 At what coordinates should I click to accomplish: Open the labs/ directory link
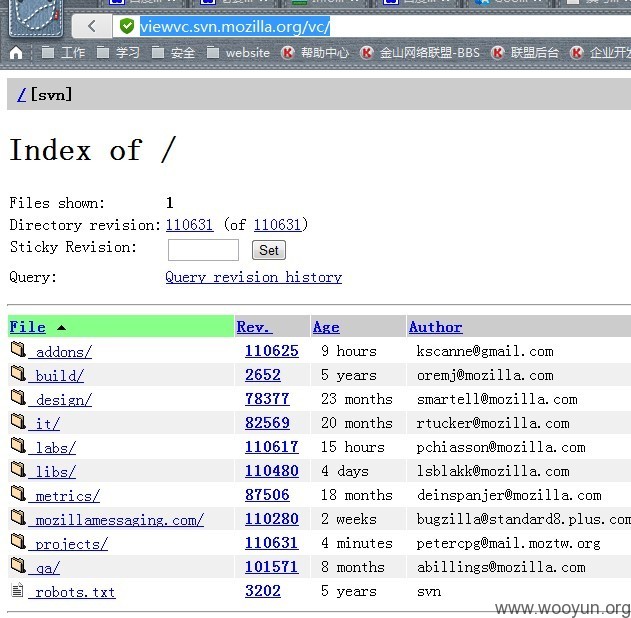[x=52, y=448]
